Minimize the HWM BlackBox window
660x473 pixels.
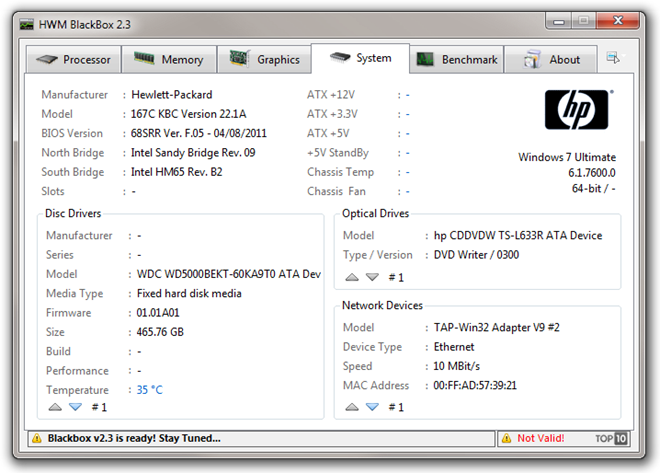point(559,21)
